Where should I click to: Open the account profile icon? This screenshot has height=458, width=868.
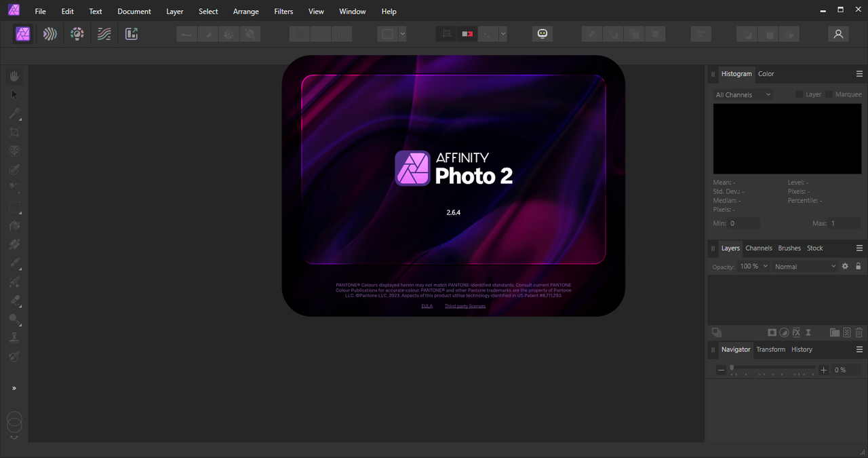pyautogui.click(x=838, y=34)
